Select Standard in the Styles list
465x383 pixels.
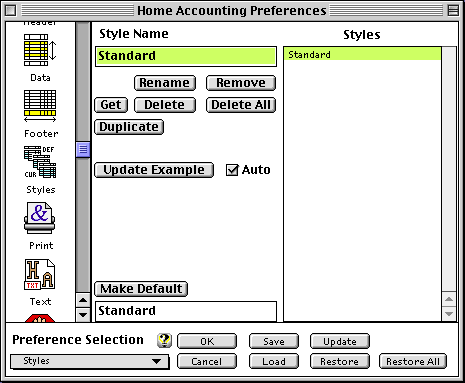(363, 54)
